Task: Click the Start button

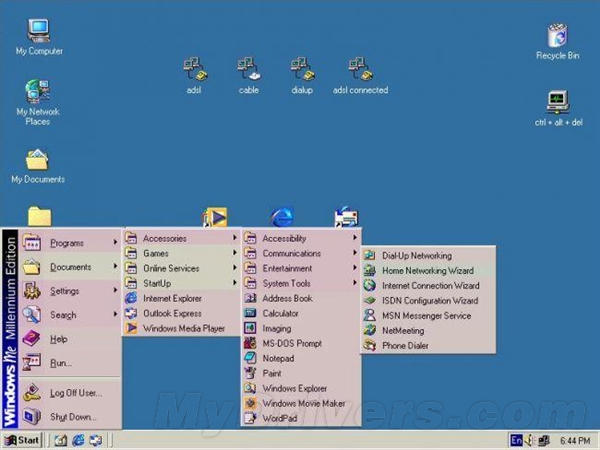Action: 22,439
